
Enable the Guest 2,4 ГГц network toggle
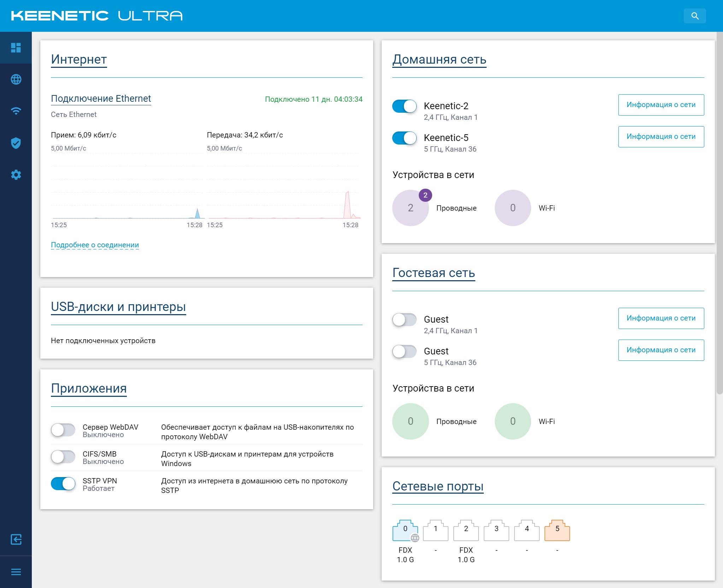[404, 320]
